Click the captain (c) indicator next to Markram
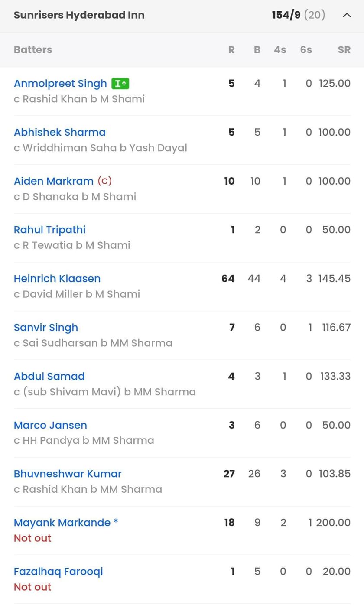 tap(104, 181)
